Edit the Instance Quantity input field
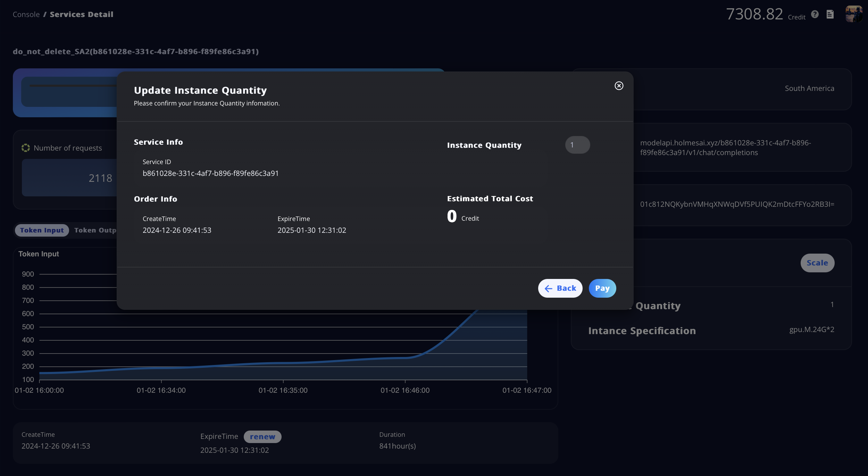 577,145
